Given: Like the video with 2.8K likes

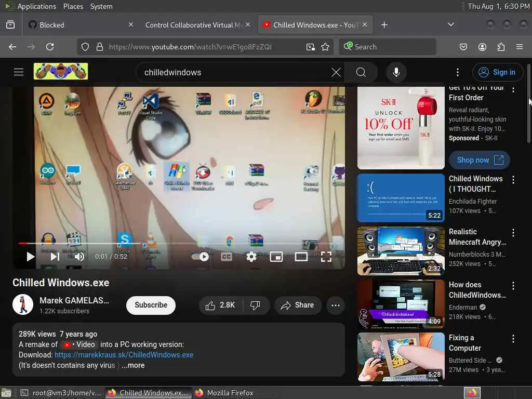Looking at the screenshot, I should 221,305.
